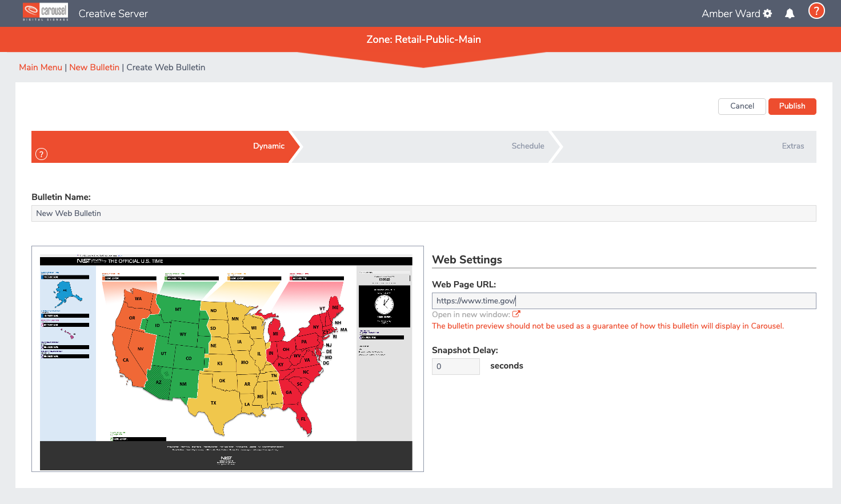The width and height of the screenshot is (841, 504).
Task: Click the Amber Ward account name
Action: click(732, 13)
